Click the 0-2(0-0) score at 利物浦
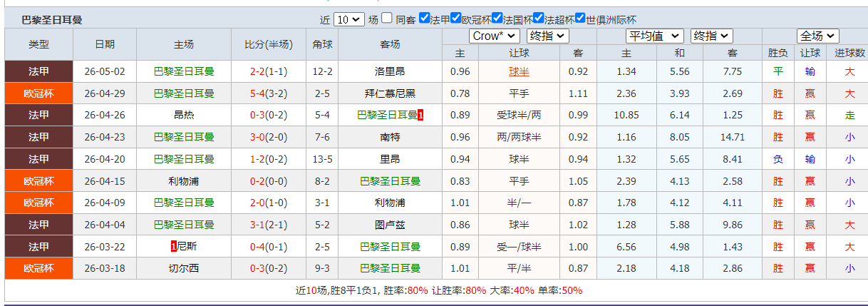Screen dimensions: 868x306 click(x=268, y=181)
